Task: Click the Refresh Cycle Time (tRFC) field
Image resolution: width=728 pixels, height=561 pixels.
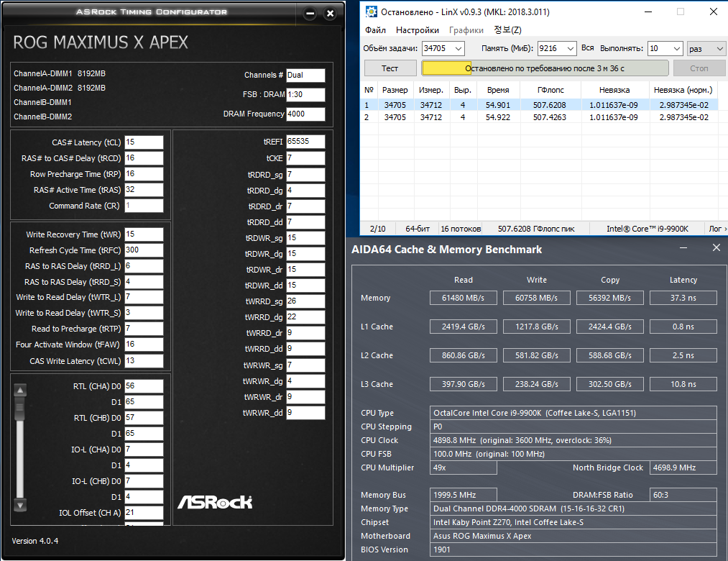Action: coord(144,250)
